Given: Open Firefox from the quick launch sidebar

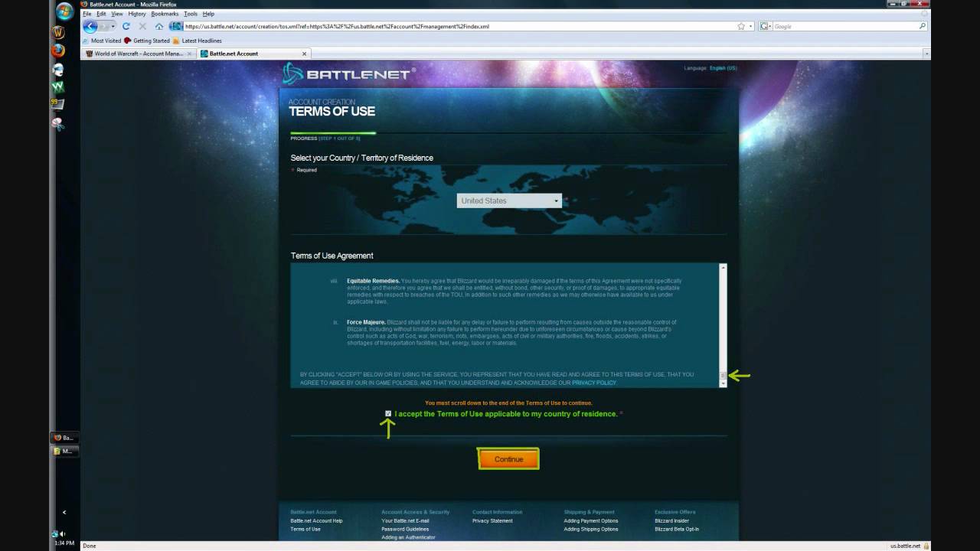Looking at the screenshot, I should click(58, 51).
